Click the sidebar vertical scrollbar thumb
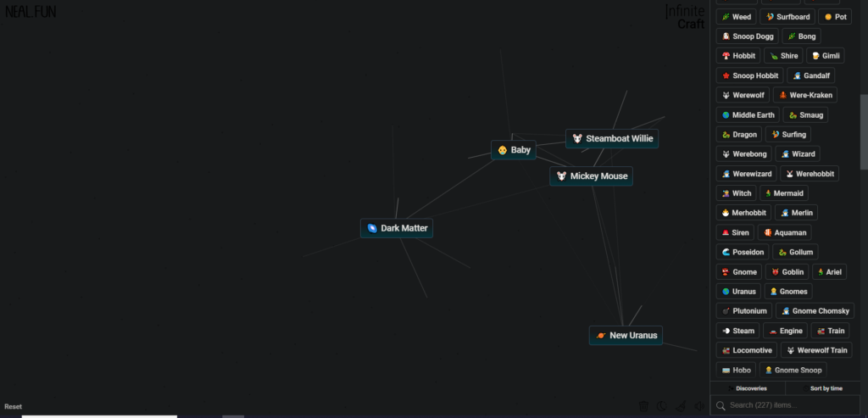868x418 pixels. (x=864, y=131)
